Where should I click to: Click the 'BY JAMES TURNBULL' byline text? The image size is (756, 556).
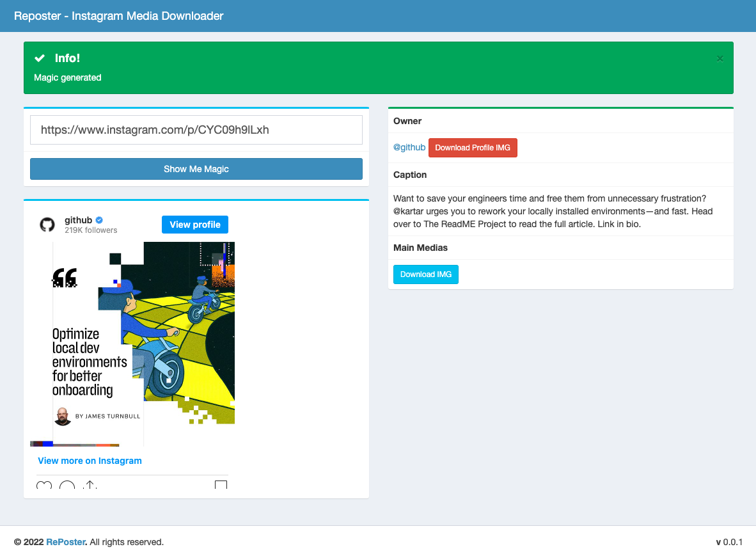pyautogui.click(x=107, y=416)
